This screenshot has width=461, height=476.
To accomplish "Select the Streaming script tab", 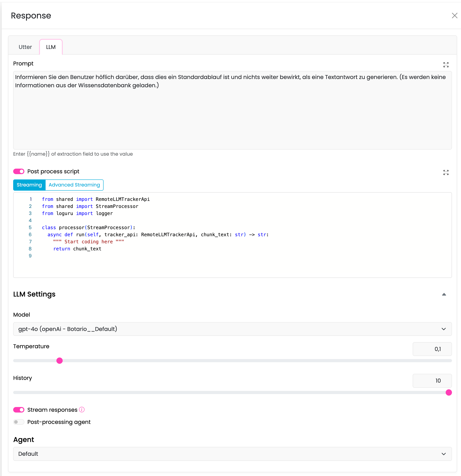I will (x=29, y=185).
